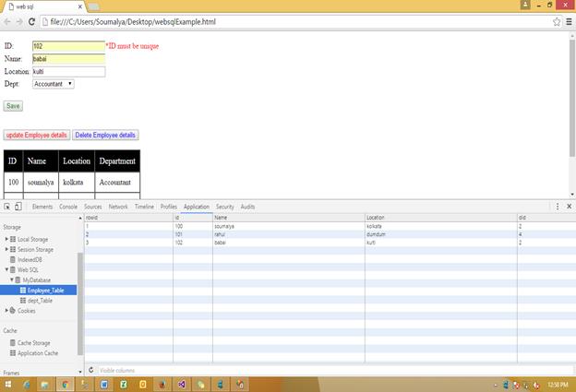Click the DevTools sidebar scrollbar thumb
Screen dimensions: 576x392
pos(80,303)
